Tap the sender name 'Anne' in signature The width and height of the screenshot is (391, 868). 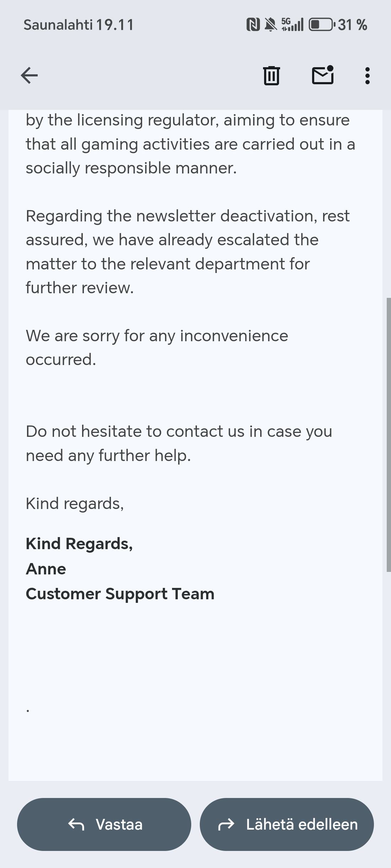coord(46,569)
